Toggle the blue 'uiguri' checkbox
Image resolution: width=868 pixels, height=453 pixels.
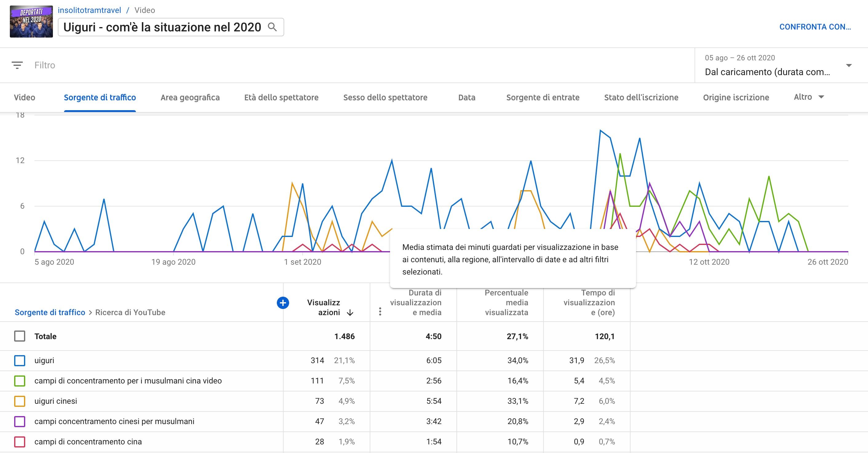coord(20,361)
